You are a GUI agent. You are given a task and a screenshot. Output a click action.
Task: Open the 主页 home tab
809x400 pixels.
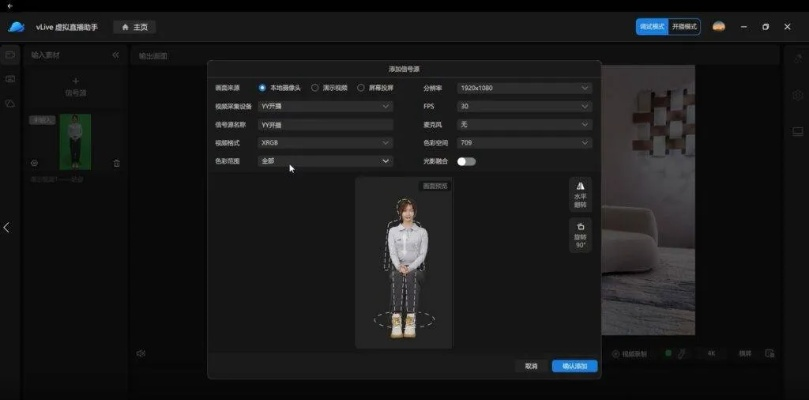click(134, 27)
